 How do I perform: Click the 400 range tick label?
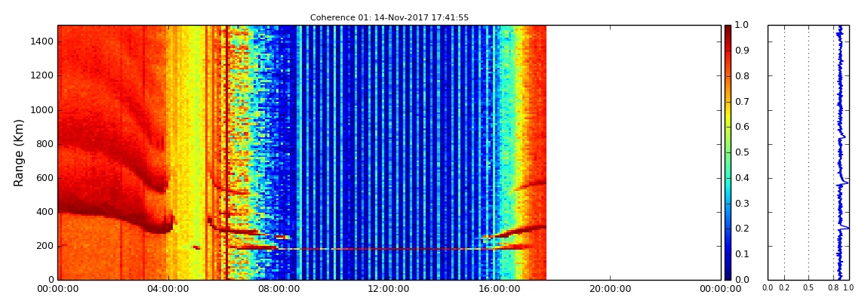45,212
